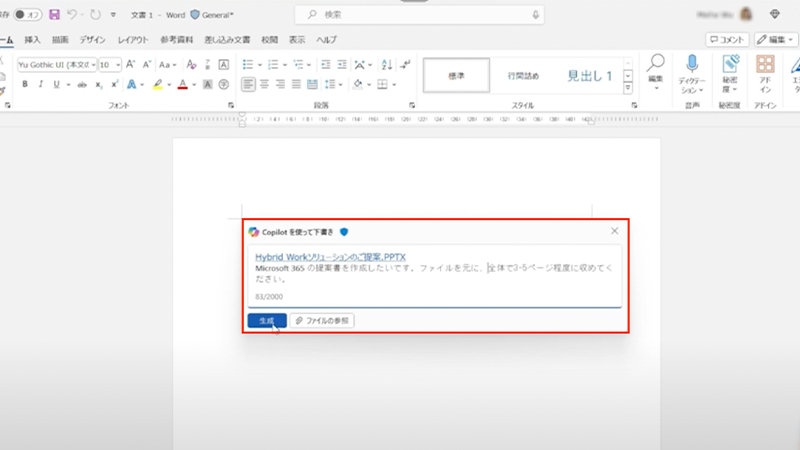Click the red font color swatch
This screenshot has width=800, height=450.
(183, 85)
